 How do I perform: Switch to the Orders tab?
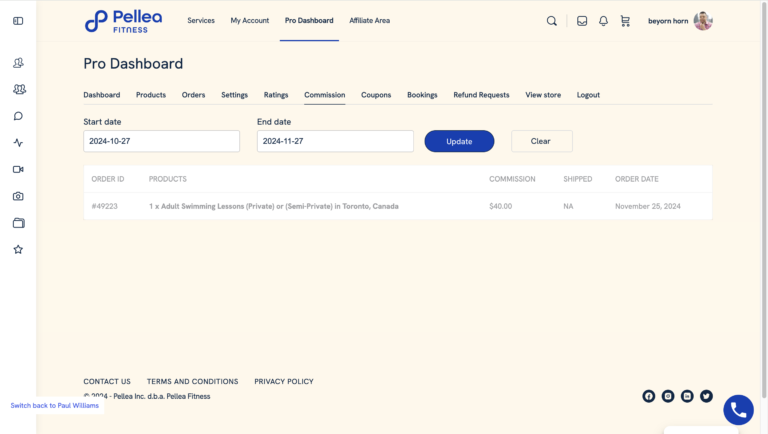tap(193, 95)
